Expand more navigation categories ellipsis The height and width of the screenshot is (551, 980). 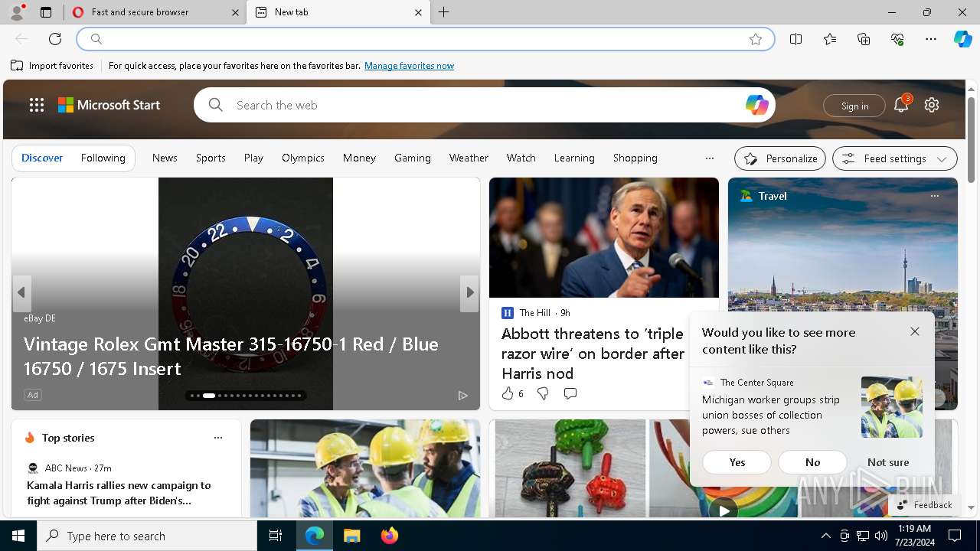click(x=710, y=158)
